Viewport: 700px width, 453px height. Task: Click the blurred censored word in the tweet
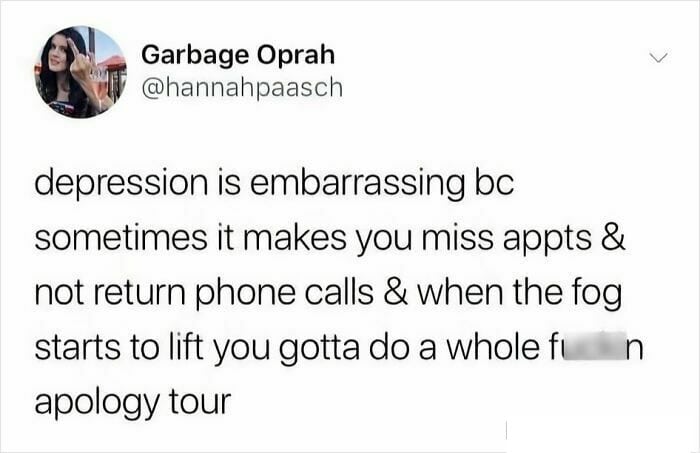click(594, 346)
